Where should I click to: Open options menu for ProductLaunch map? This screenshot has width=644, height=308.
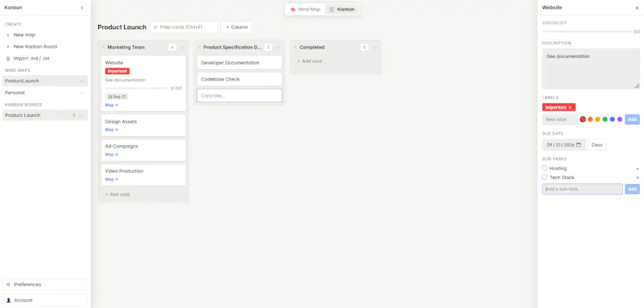coord(81,81)
